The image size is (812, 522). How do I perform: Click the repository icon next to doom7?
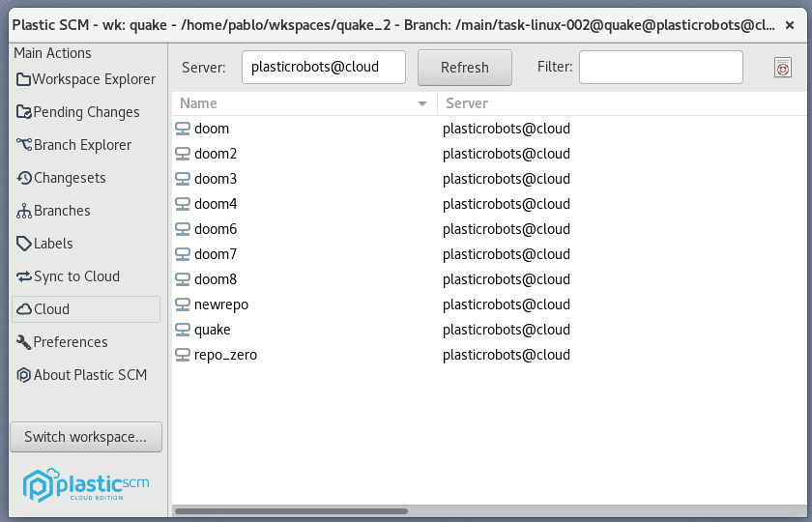[183, 254]
